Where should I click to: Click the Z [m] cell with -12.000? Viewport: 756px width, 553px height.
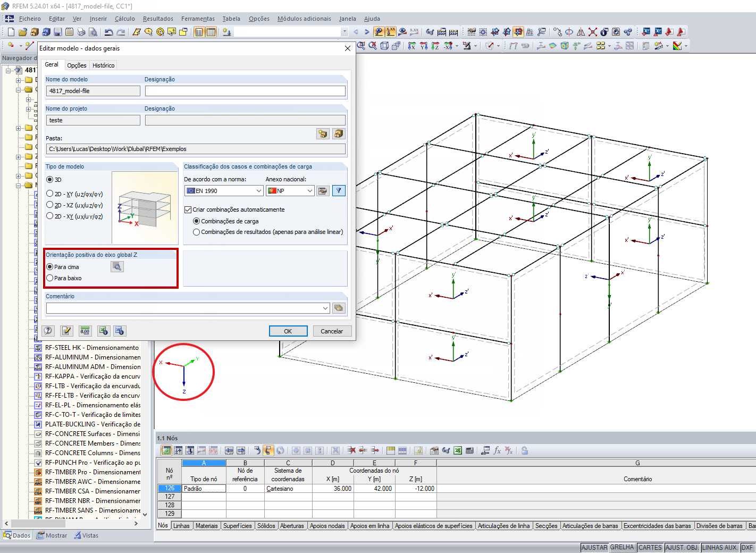click(x=415, y=489)
